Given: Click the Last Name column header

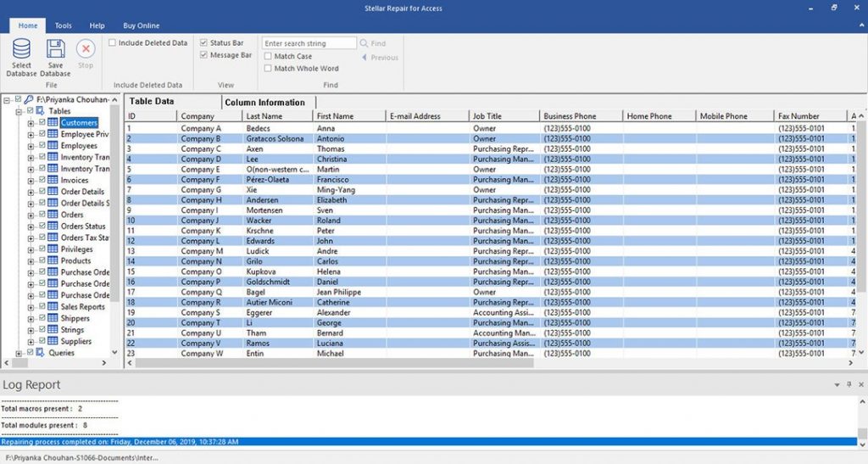Looking at the screenshot, I should 277,116.
